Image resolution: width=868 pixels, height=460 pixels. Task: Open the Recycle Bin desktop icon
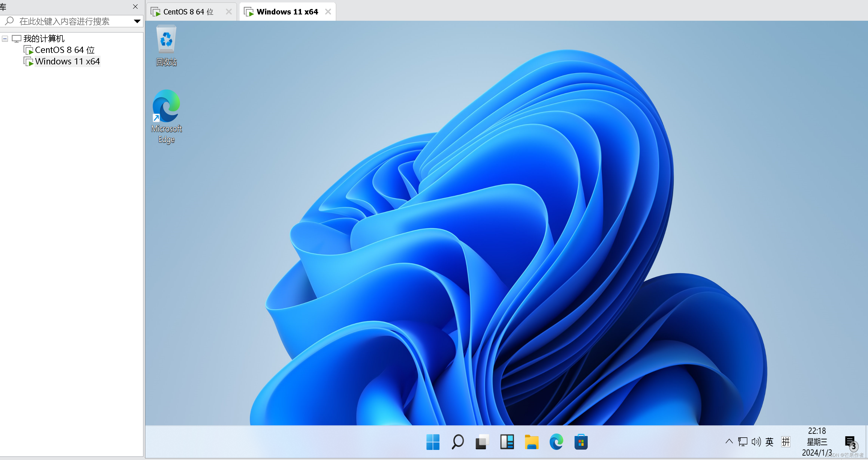[x=166, y=40]
